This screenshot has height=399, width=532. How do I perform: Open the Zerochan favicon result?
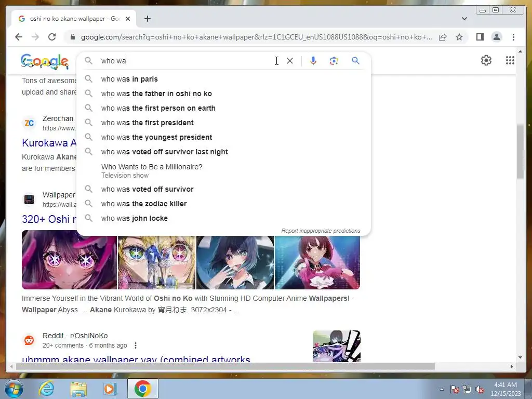[x=29, y=123]
